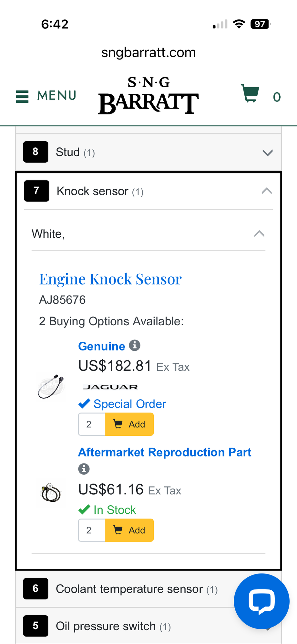Click the Jaguar brand logo
Viewport: 297px width, 644px height.
point(110,387)
